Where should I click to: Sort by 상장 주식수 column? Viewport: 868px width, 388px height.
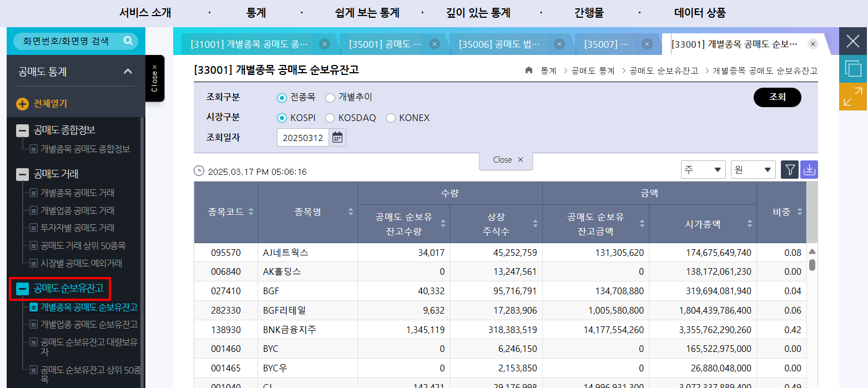click(x=535, y=224)
